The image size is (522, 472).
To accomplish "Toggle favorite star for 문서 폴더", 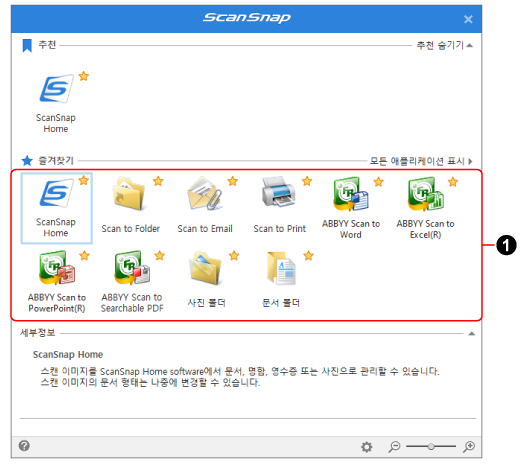I will click(x=309, y=256).
